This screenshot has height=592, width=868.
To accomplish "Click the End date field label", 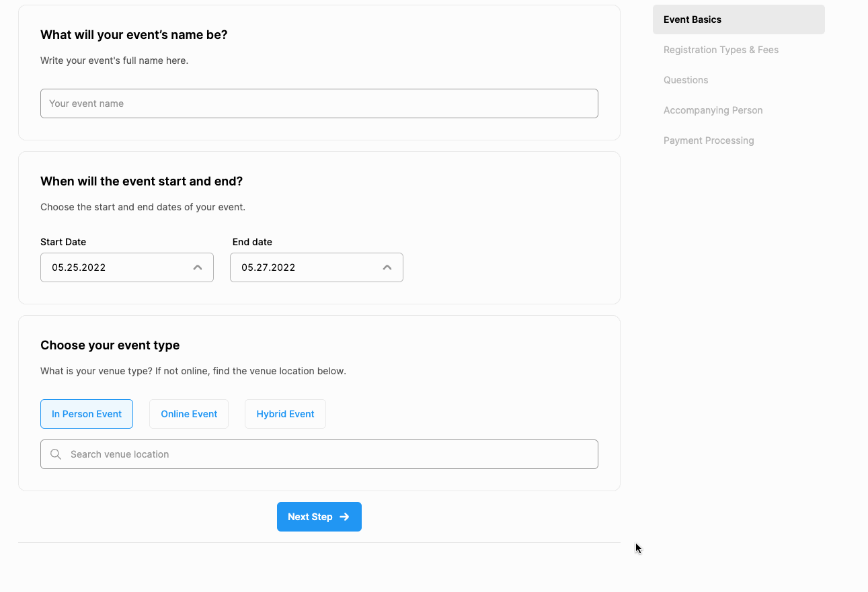I will point(252,242).
